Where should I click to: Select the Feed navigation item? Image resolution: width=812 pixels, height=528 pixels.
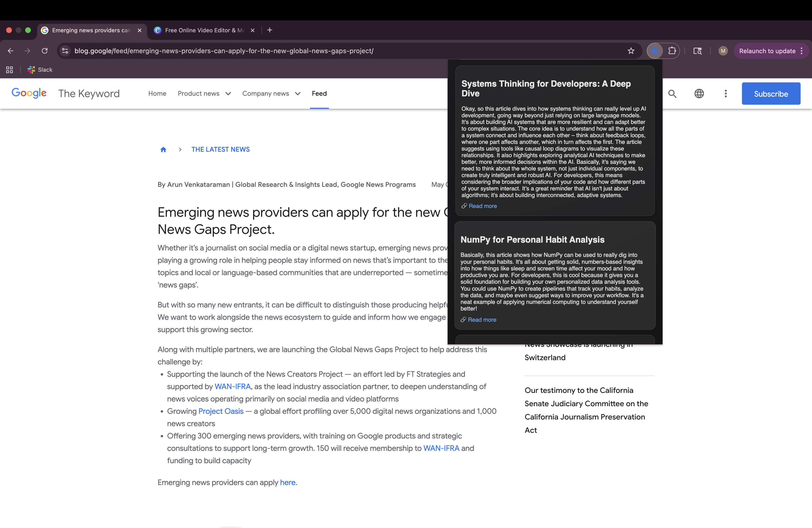[319, 94]
